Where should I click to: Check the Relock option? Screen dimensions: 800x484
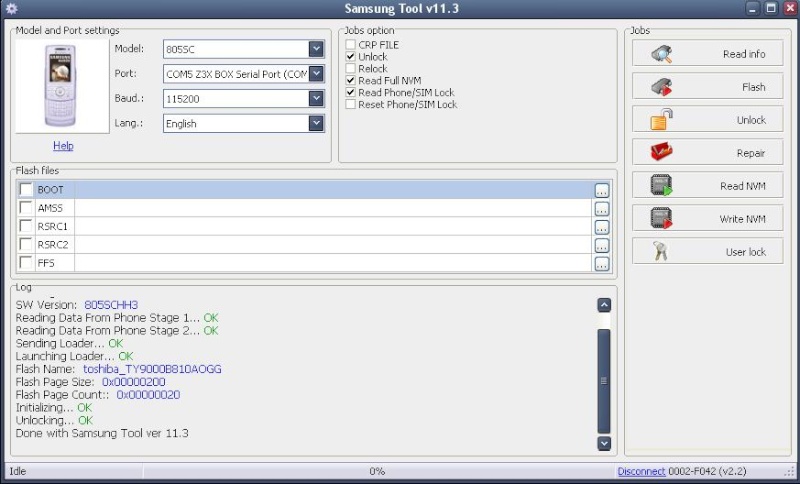click(x=351, y=68)
